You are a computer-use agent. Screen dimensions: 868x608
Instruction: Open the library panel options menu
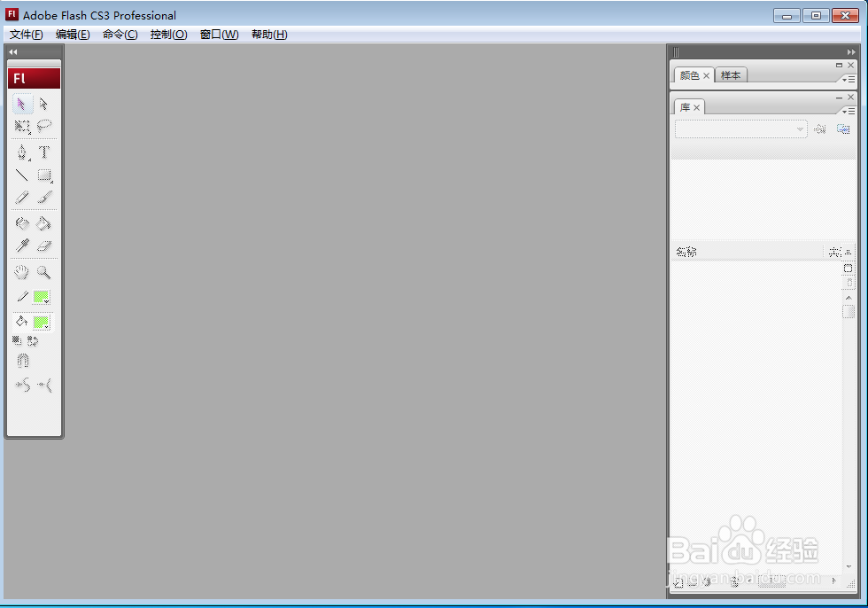[849, 112]
